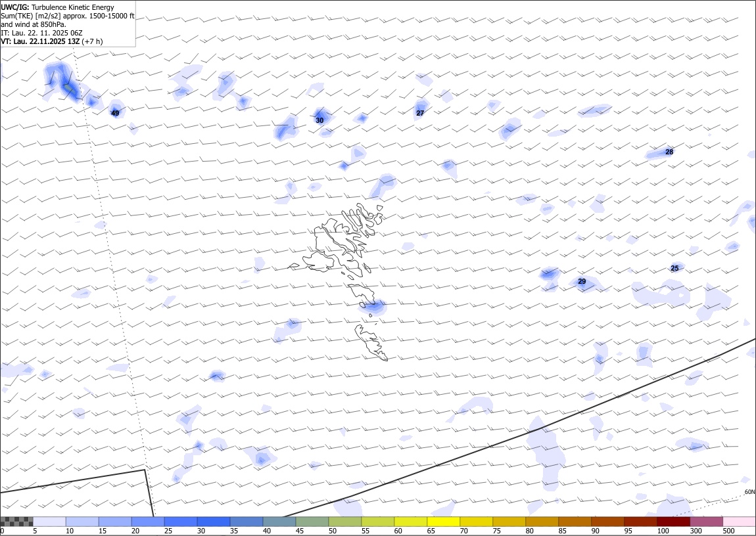Image resolution: width=756 pixels, height=536 pixels.
Task: Pick the 30–35 royal blue legend swatch
Action: pos(214,522)
